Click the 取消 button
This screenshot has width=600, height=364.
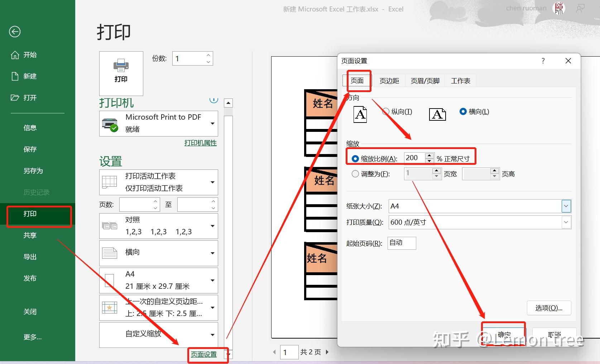pyautogui.click(x=554, y=335)
